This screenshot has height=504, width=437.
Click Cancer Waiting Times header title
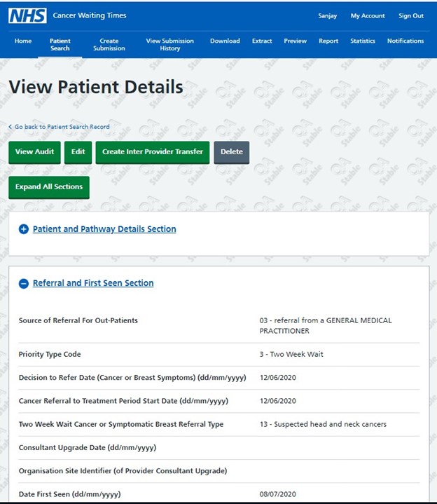(90, 15)
